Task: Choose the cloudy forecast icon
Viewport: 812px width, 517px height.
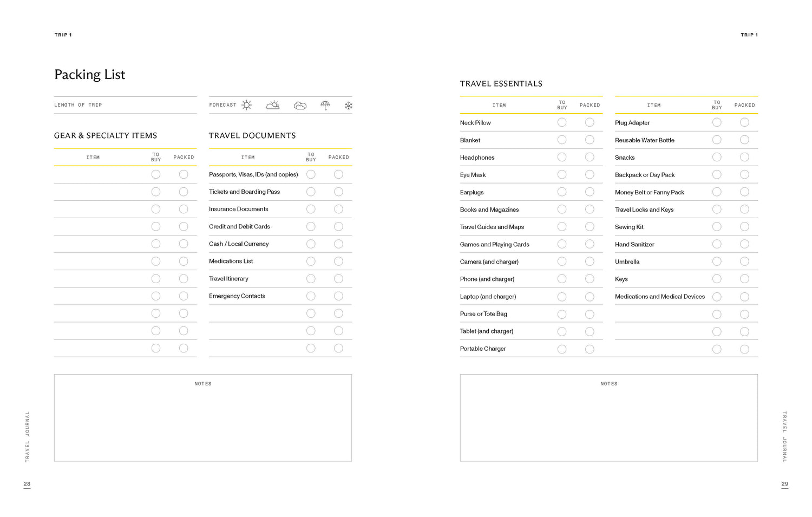Action: pos(300,106)
